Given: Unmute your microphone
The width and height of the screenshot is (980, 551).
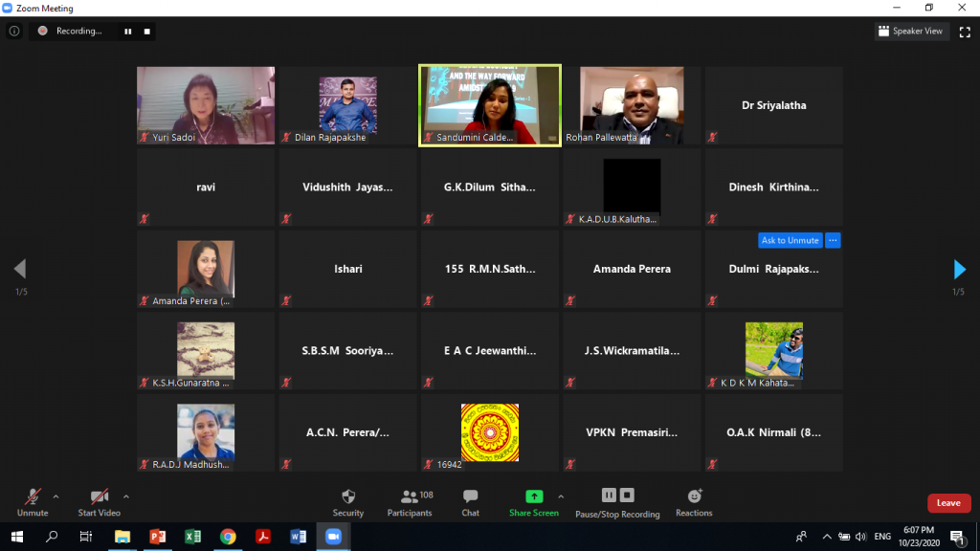Looking at the screenshot, I should [33, 501].
